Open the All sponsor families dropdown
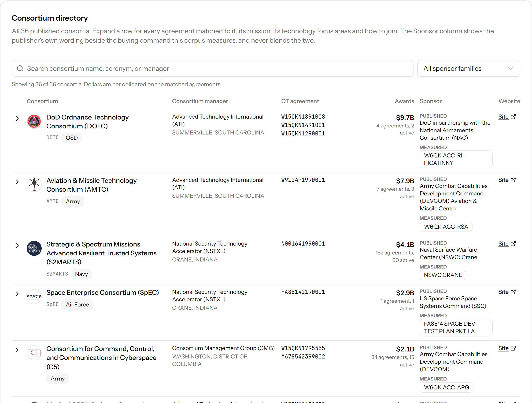 click(469, 69)
